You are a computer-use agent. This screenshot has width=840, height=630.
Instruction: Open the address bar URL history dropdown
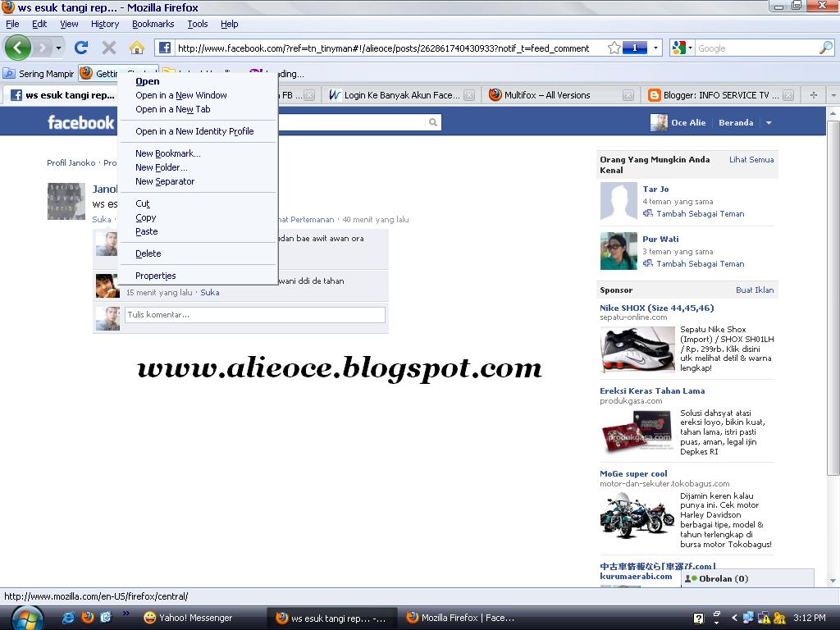[655, 48]
